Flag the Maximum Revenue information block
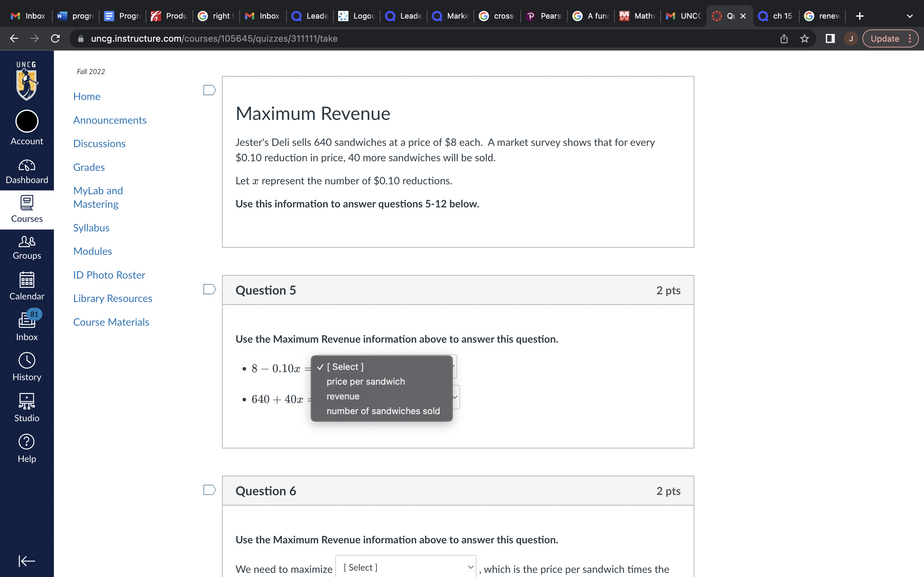The height and width of the screenshot is (577, 924). 209,90
